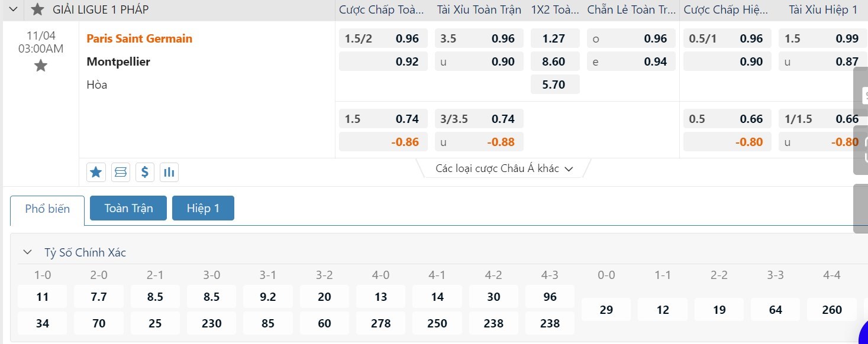Toggle the gray star under the 03:00AM match time
The width and height of the screenshot is (868, 344).
point(40,66)
